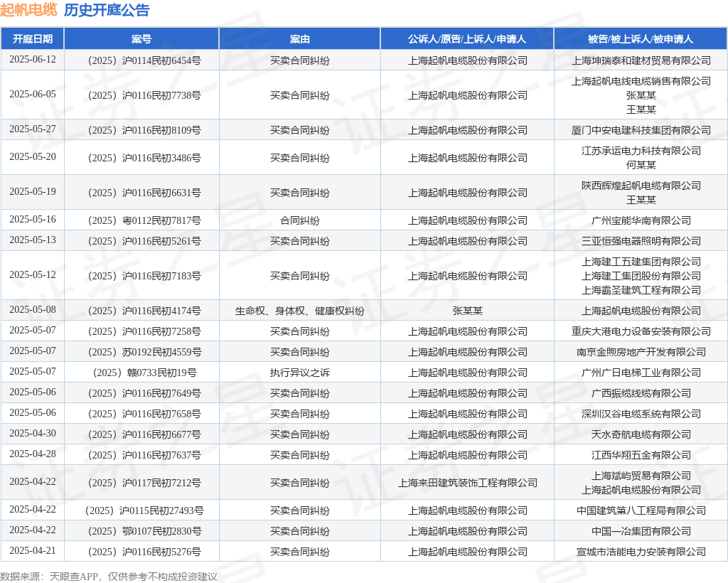Click case number (2025)沪0116民初7738号
The height and width of the screenshot is (583, 728).
144,95
